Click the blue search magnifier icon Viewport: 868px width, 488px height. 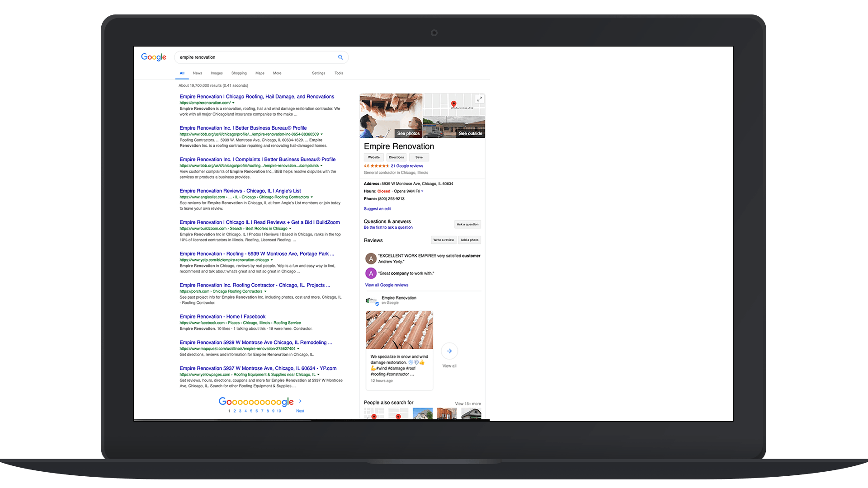(x=340, y=57)
